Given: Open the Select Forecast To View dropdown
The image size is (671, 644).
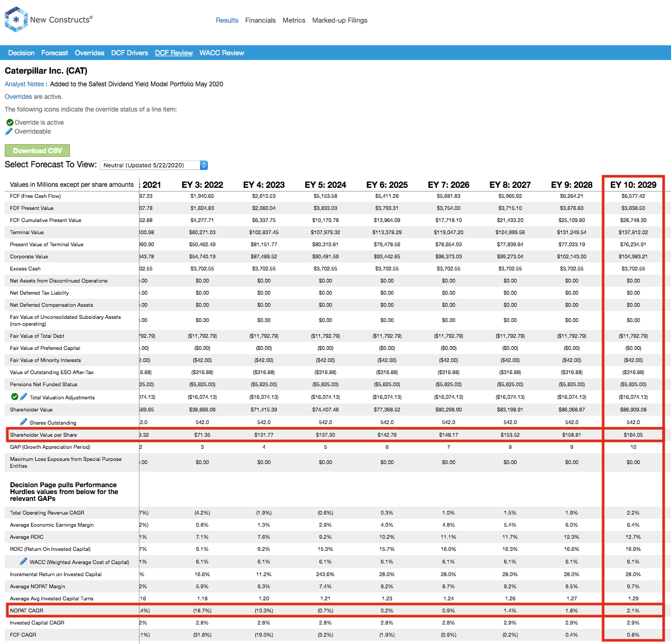Looking at the screenshot, I should [x=154, y=165].
